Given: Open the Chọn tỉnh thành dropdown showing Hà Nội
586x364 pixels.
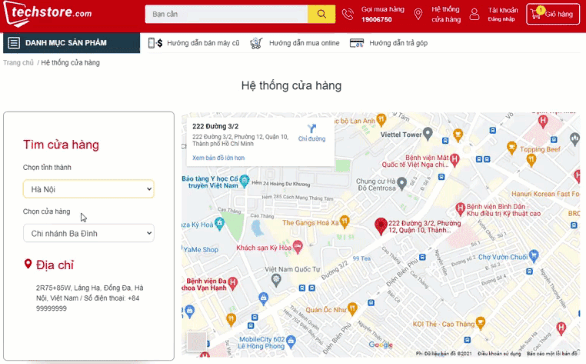Looking at the screenshot, I should pos(89,189).
